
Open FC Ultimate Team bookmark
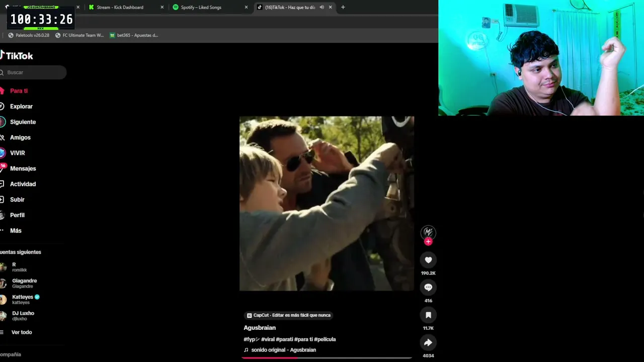point(79,35)
